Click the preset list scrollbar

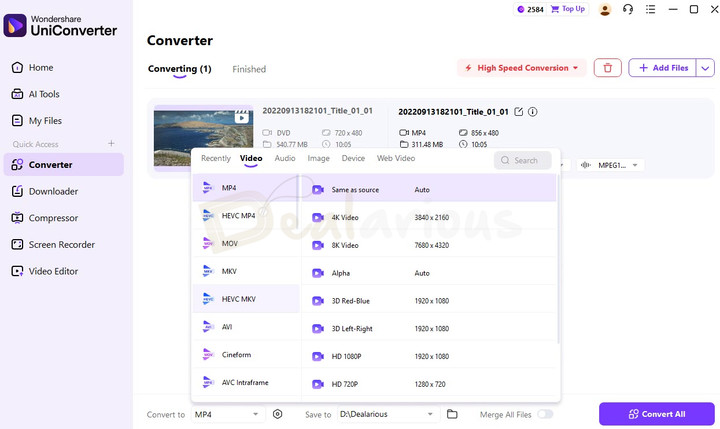(x=558, y=259)
